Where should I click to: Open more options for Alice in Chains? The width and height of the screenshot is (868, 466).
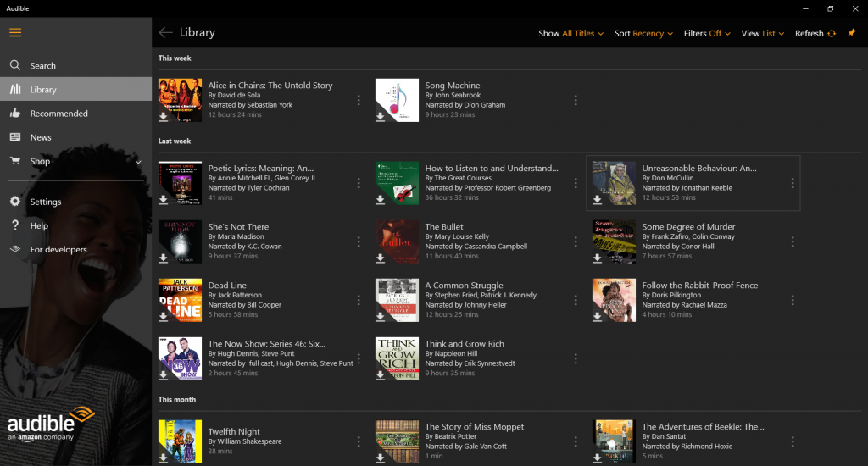click(x=359, y=100)
